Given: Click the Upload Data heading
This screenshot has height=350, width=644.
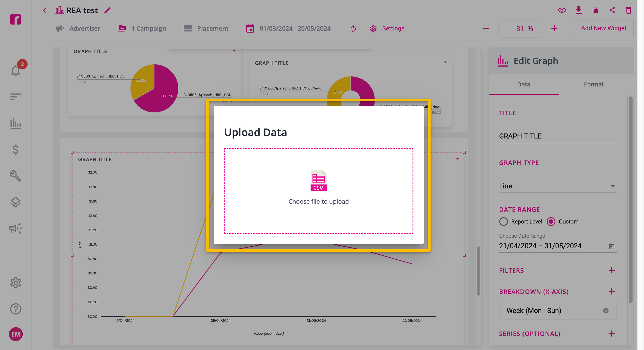Looking at the screenshot, I should click(255, 132).
